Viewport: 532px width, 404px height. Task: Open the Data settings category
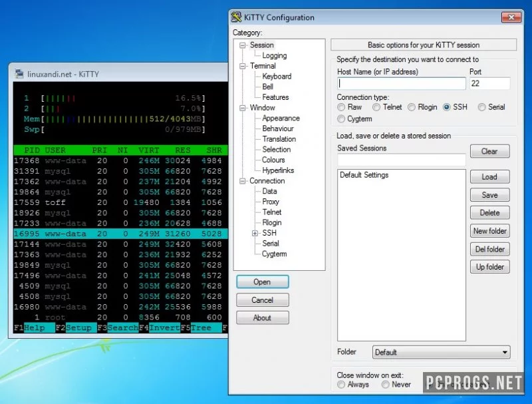click(x=269, y=191)
